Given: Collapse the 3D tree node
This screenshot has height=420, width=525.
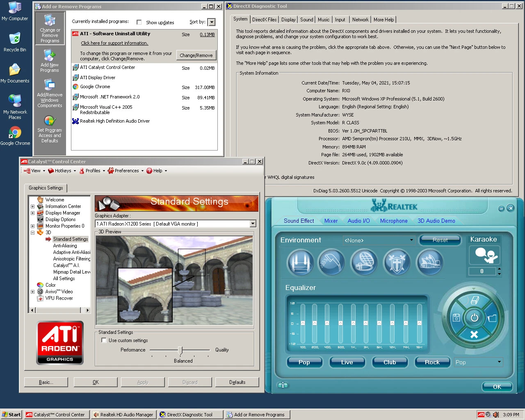Looking at the screenshot, I should (x=32, y=233).
